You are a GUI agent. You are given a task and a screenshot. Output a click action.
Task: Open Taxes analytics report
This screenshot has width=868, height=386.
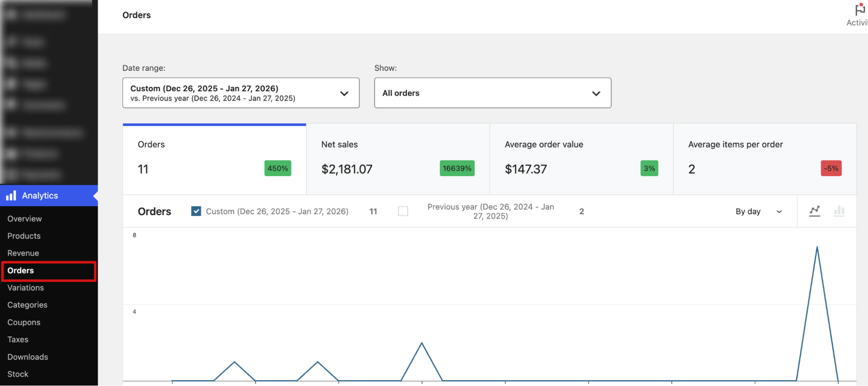(18, 339)
